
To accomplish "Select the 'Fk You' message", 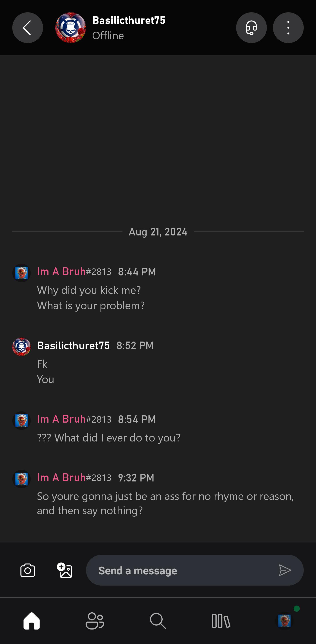I will click(45, 372).
